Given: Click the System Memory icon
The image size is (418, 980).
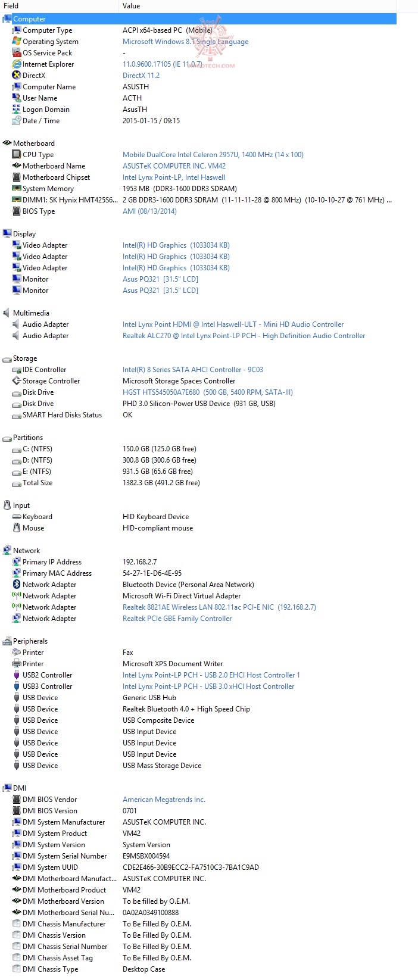Looking at the screenshot, I should [x=17, y=189].
